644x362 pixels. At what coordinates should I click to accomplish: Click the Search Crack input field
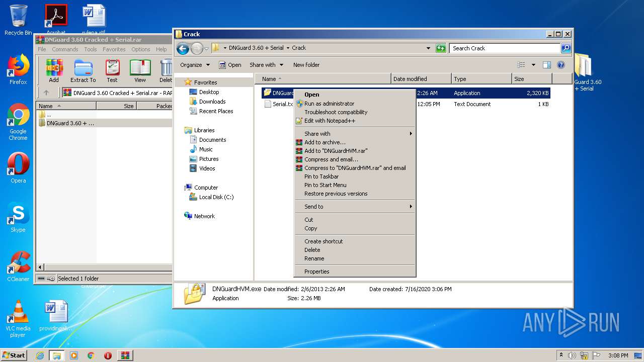pyautogui.click(x=505, y=48)
